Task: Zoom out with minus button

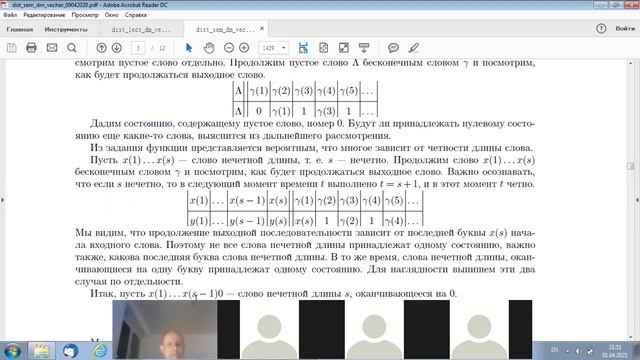Action: coord(229,48)
